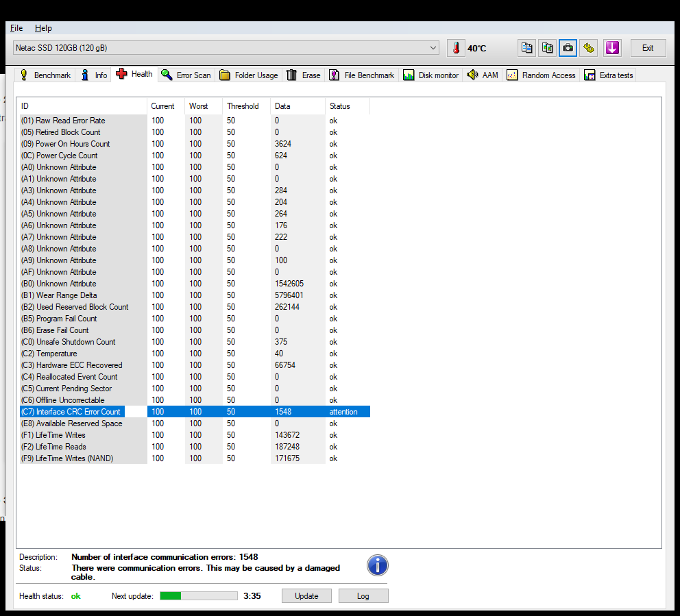Select the AAM tab

point(483,75)
